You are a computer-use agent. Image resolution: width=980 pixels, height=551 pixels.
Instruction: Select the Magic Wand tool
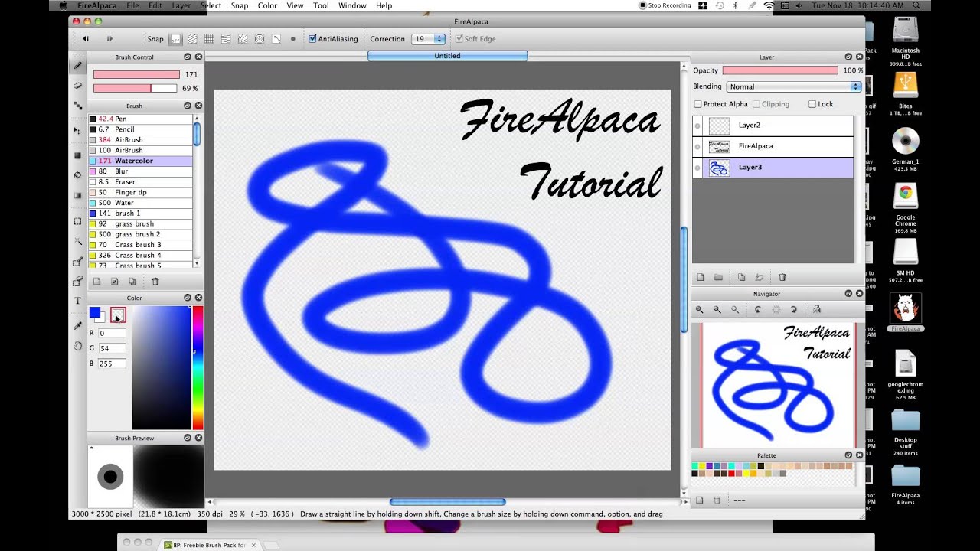(77, 241)
